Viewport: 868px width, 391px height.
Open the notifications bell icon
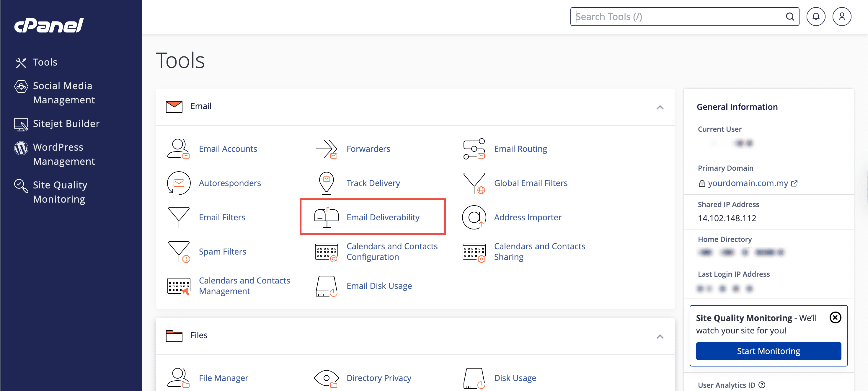[815, 17]
